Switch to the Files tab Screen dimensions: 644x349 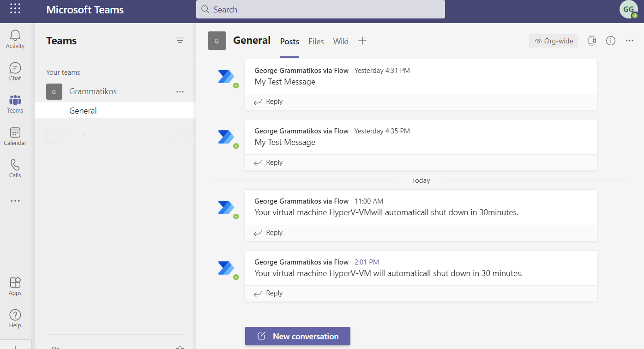tap(316, 42)
